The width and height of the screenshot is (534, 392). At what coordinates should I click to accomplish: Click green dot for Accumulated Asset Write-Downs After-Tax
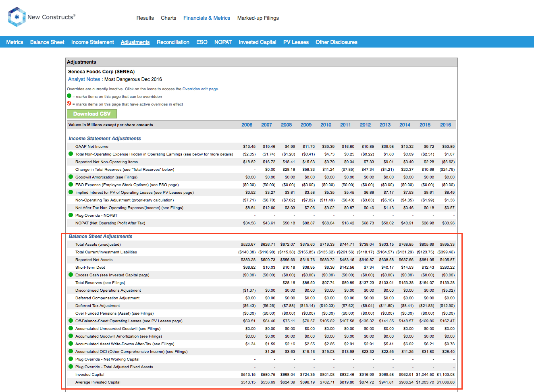pyautogui.click(x=71, y=344)
